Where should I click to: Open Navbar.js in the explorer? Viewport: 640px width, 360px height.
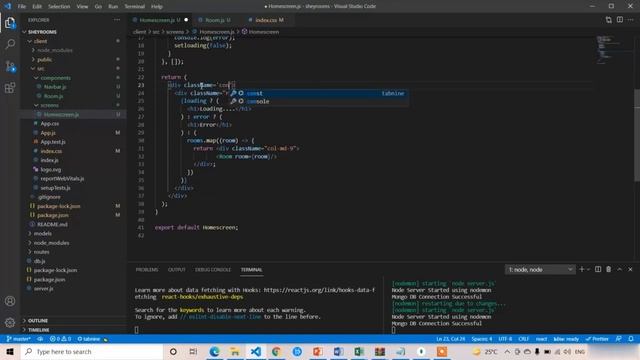55,87
